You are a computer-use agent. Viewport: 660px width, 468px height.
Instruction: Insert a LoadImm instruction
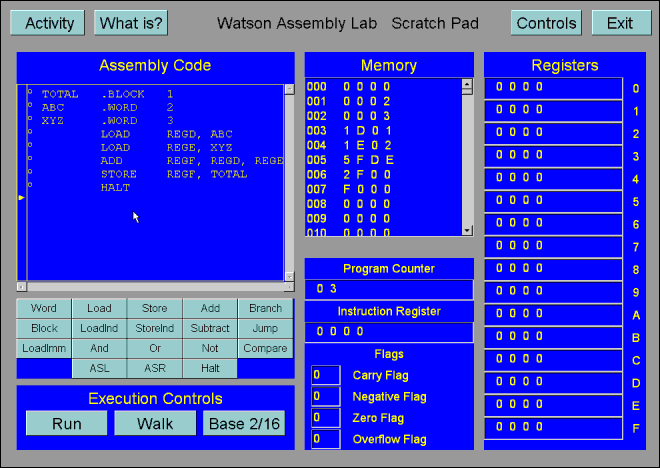pyautogui.click(x=44, y=348)
